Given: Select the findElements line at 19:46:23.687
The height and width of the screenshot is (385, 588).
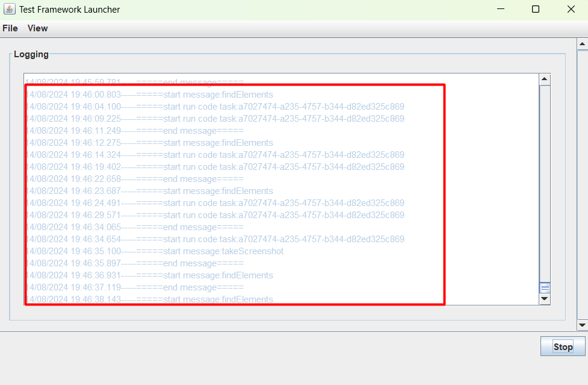Looking at the screenshot, I should (x=149, y=191).
